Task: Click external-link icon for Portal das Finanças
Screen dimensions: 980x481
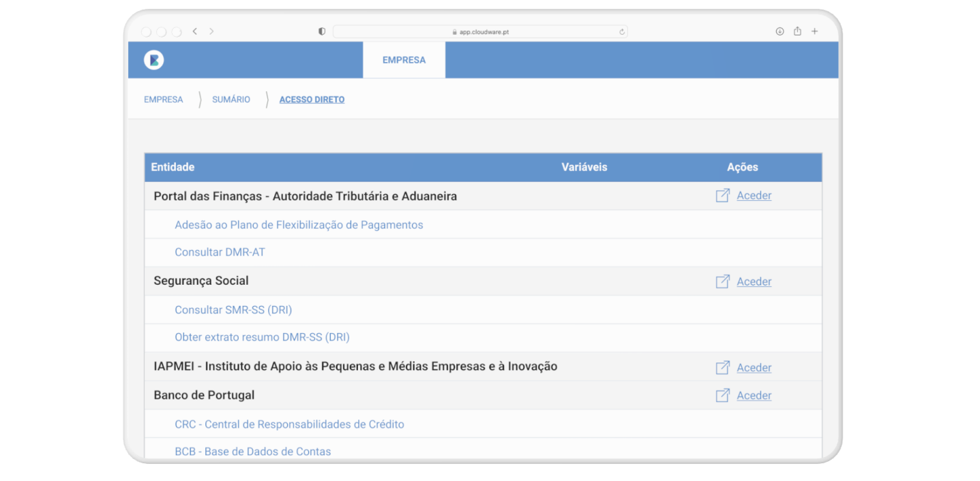Action: pos(723,196)
